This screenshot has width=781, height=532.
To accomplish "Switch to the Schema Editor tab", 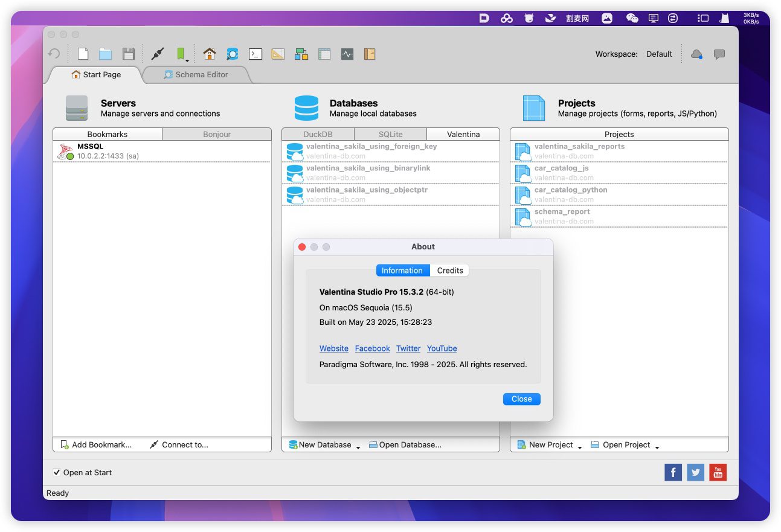I will 196,75.
